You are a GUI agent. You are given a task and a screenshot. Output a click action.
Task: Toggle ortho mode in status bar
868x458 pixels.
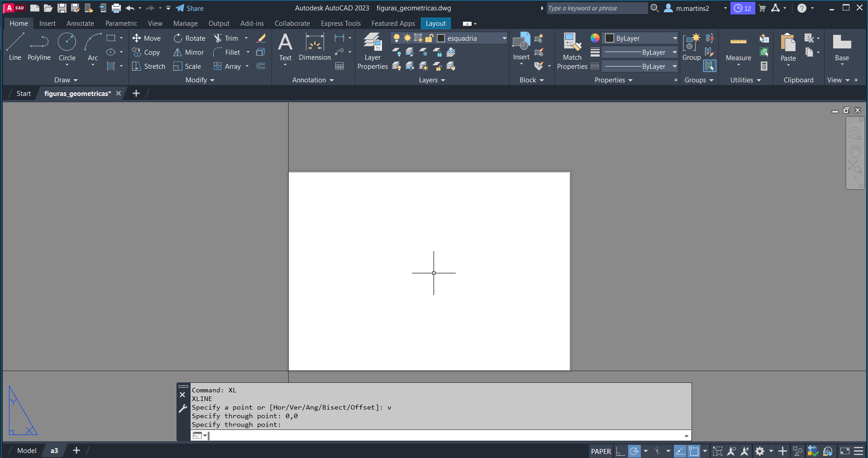pos(620,451)
